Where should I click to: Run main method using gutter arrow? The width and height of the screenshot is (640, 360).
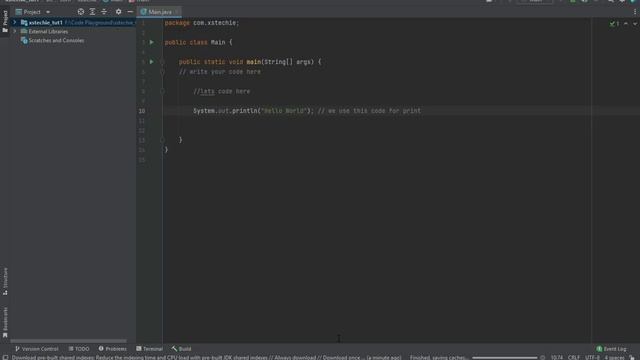(151, 62)
